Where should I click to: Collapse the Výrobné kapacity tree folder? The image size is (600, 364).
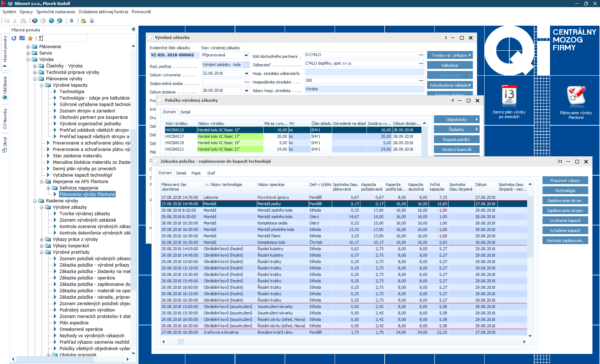(x=42, y=85)
